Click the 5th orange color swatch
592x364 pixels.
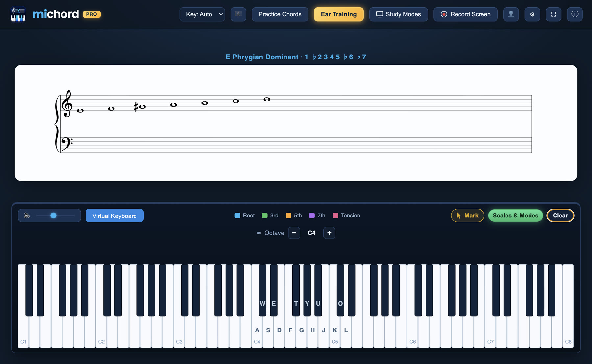288,216
